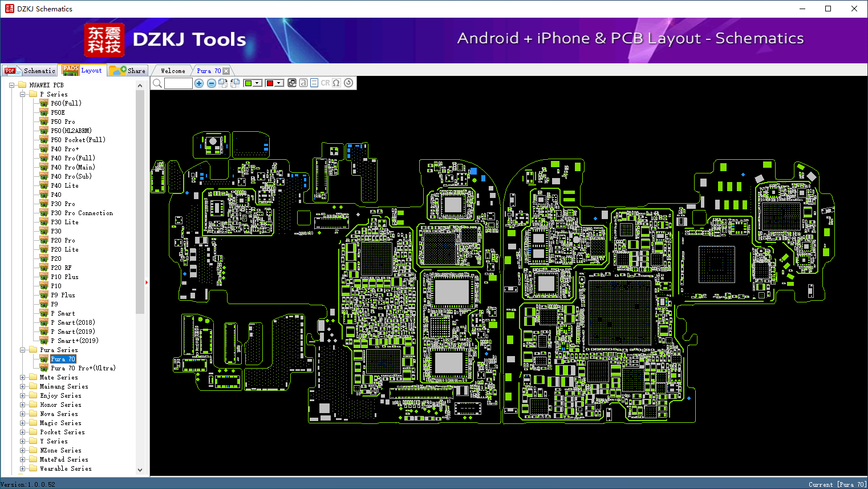Close the Pura 70 document tab
Image resolution: width=868 pixels, height=489 pixels.
click(x=226, y=71)
